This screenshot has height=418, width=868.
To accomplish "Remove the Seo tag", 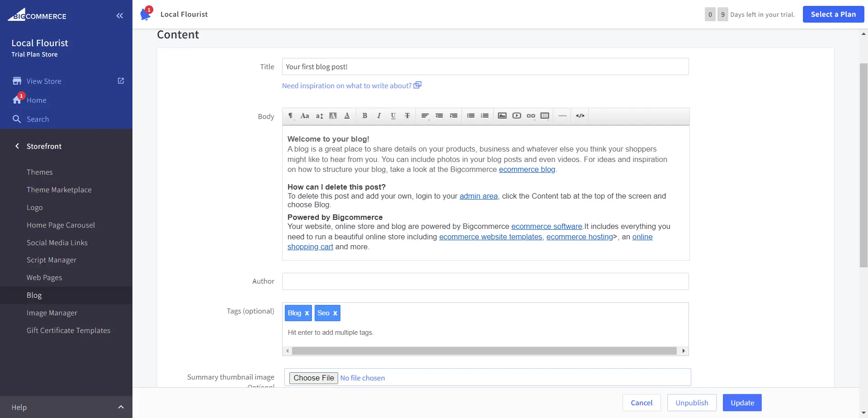I will point(335,313).
